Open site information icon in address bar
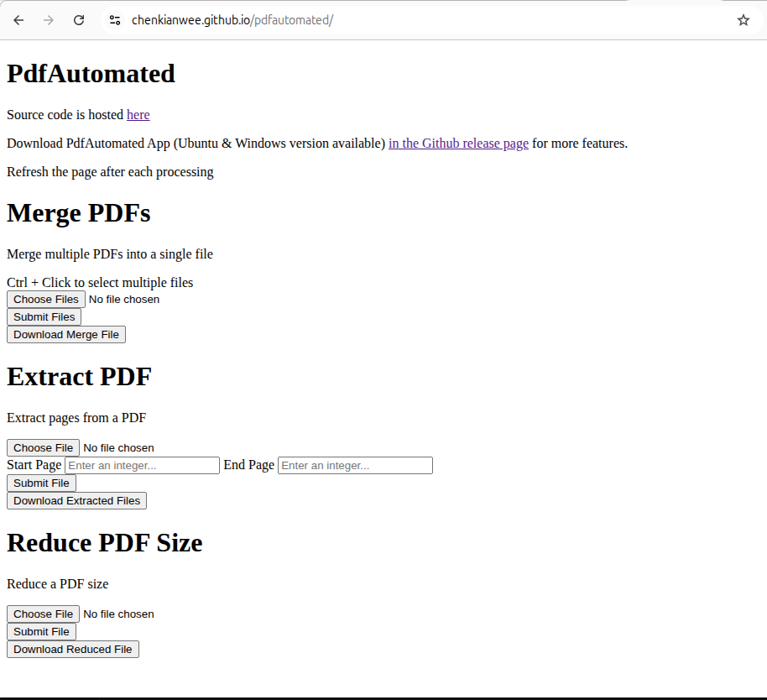The width and height of the screenshot is (767, 700). point(116,20)
